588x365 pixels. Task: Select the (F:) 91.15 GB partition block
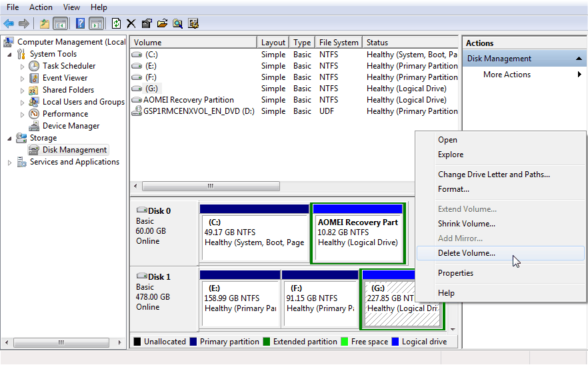(320, 300)
